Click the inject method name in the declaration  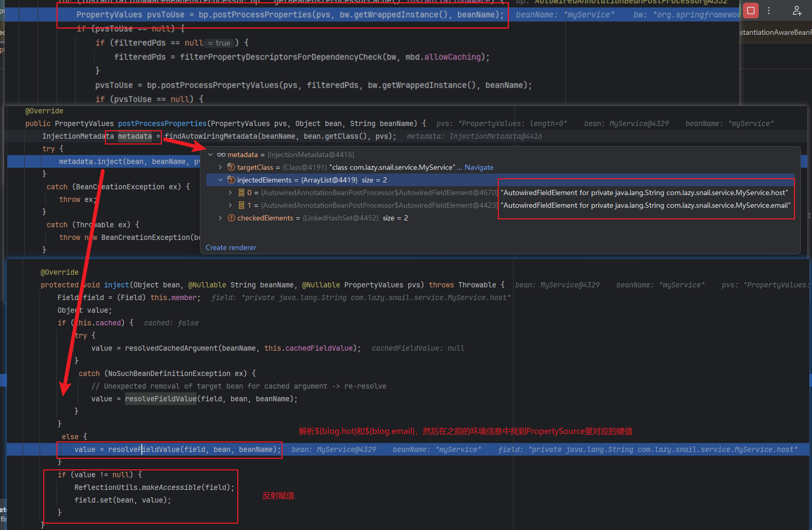(x=117, y=285)
